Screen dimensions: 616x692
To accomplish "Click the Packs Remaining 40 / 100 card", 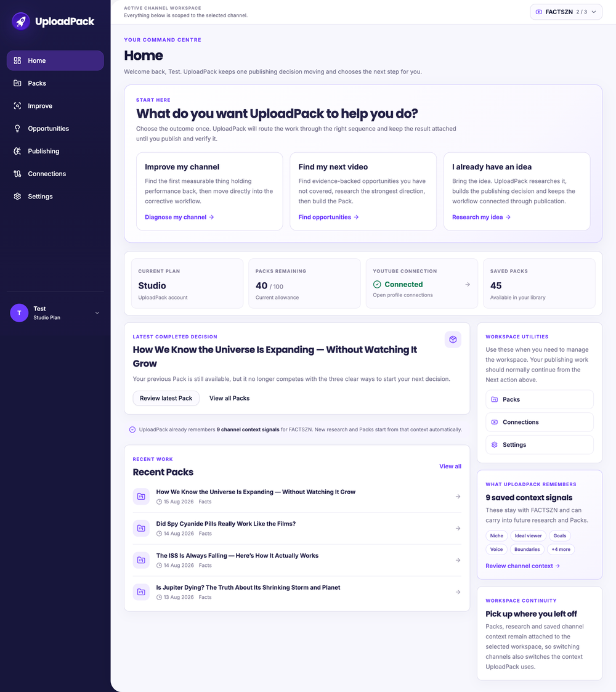I will point(304,283).
